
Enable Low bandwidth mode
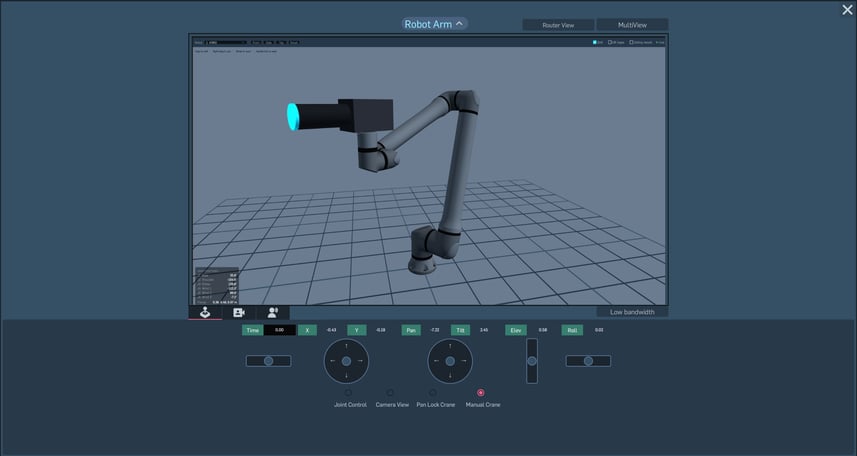tap(632, 312)
